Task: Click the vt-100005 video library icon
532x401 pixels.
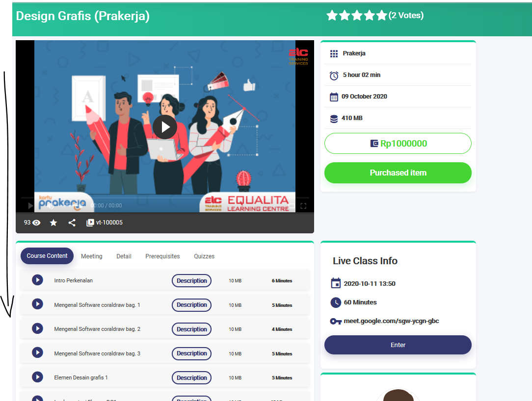Action: [x=90, y=223]
